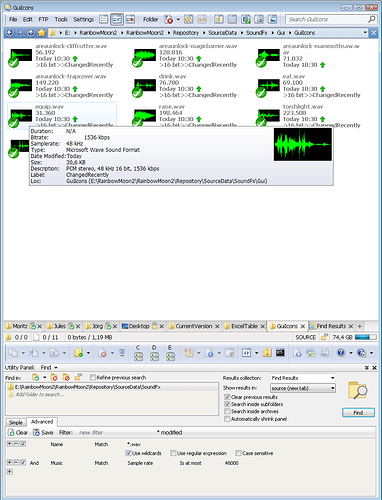Select the Simple search tab
Viewport: 382px width, 500px height.
(16, 422)
